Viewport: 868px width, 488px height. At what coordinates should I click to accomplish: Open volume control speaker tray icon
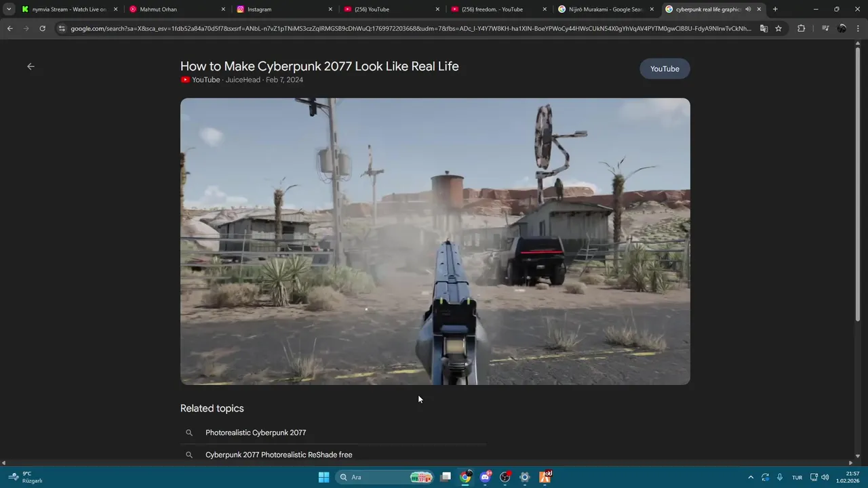(825, 477)
